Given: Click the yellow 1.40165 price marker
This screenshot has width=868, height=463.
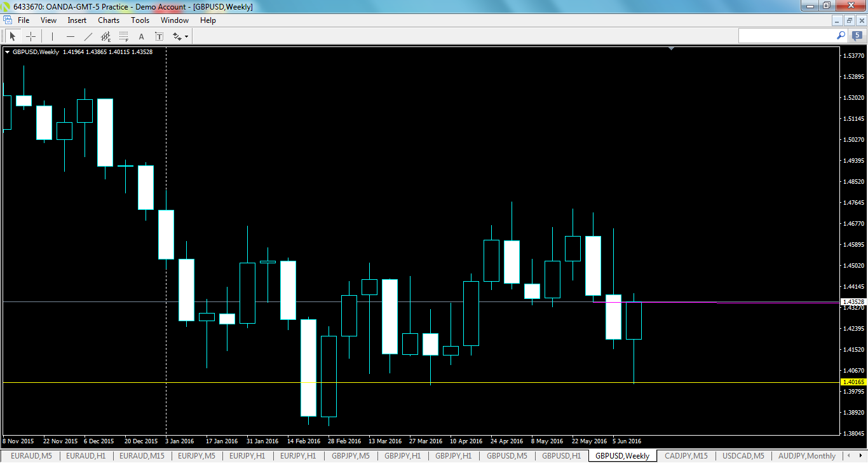Looking at the screenshot, I should coord(855,381).
